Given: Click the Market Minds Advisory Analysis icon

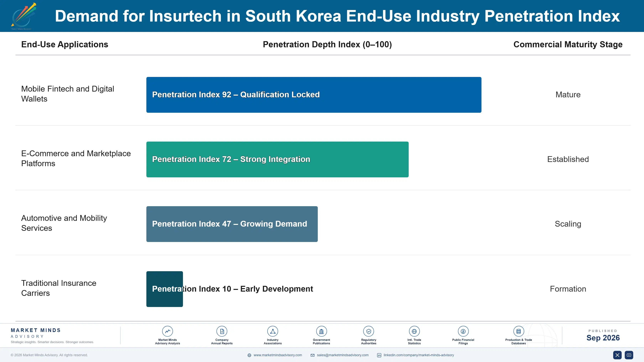Looking at the screenshot, I should 168,331.
